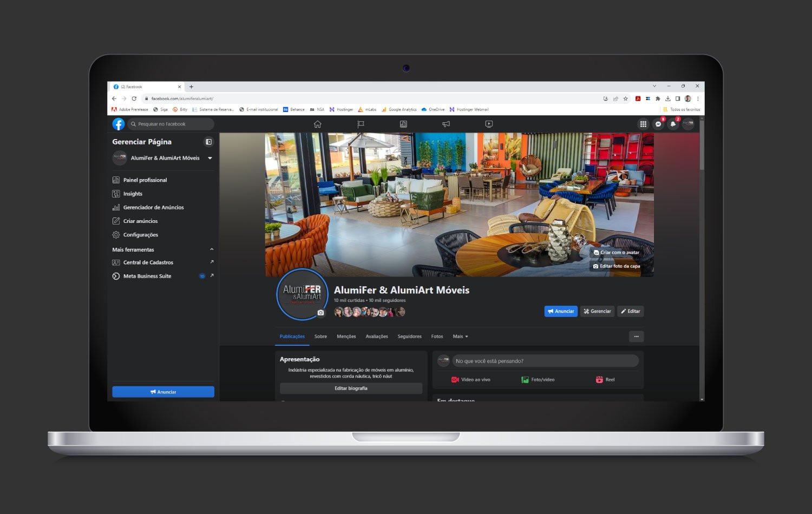Reload the page in the browser
The width and height of the screenshot is (812, 514).
click(x=134, y=98)
